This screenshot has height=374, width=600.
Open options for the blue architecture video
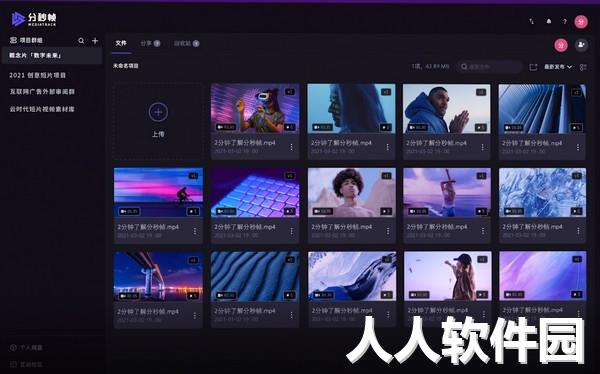pos(578,147)
